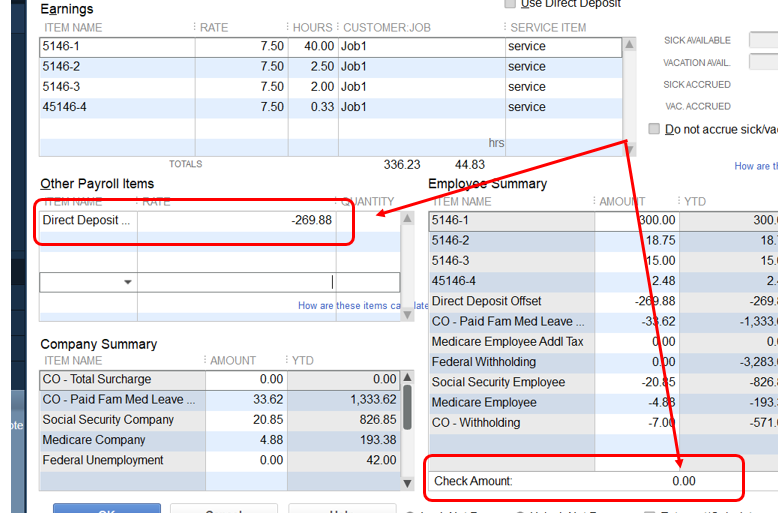Click the ITEM NAME header in Earnings
The height and width of the screenshot is (513, 778).
pyautogui.click(x=73, y=28)
